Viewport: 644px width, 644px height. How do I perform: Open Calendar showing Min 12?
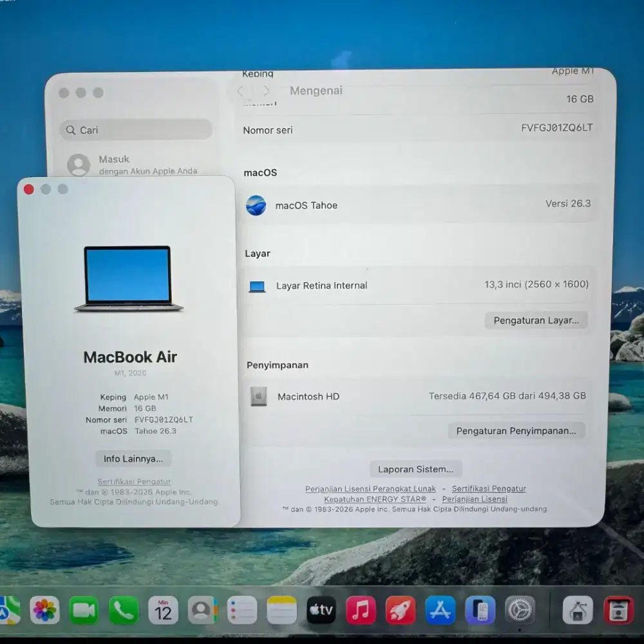(163, 609)
